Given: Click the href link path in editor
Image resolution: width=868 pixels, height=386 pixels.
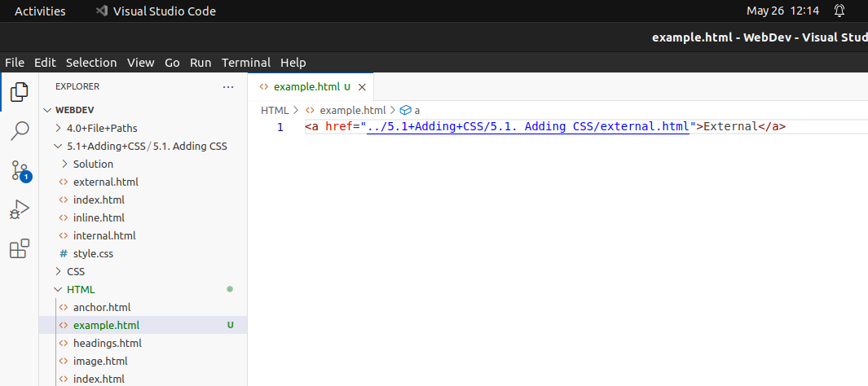Looking at the screenshot, I should (527, 126).
